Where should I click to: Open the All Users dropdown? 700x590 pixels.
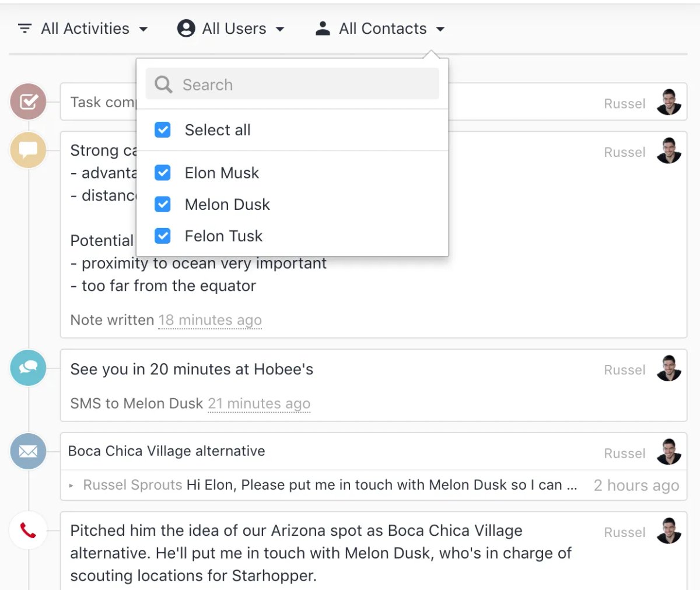231,28
